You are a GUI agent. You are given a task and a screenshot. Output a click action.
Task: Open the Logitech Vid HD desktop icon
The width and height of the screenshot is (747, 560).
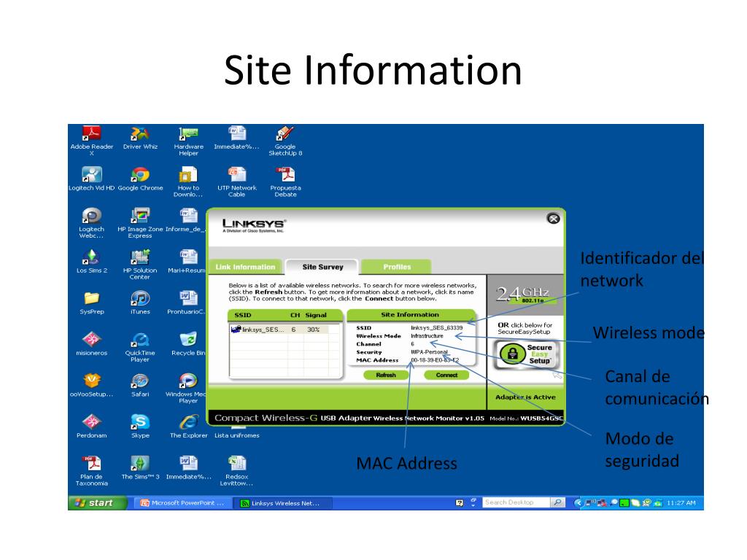(91, 179)
